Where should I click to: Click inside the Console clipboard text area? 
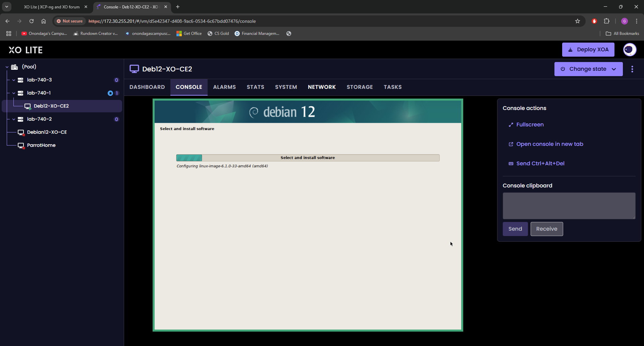tap(569, 206)
